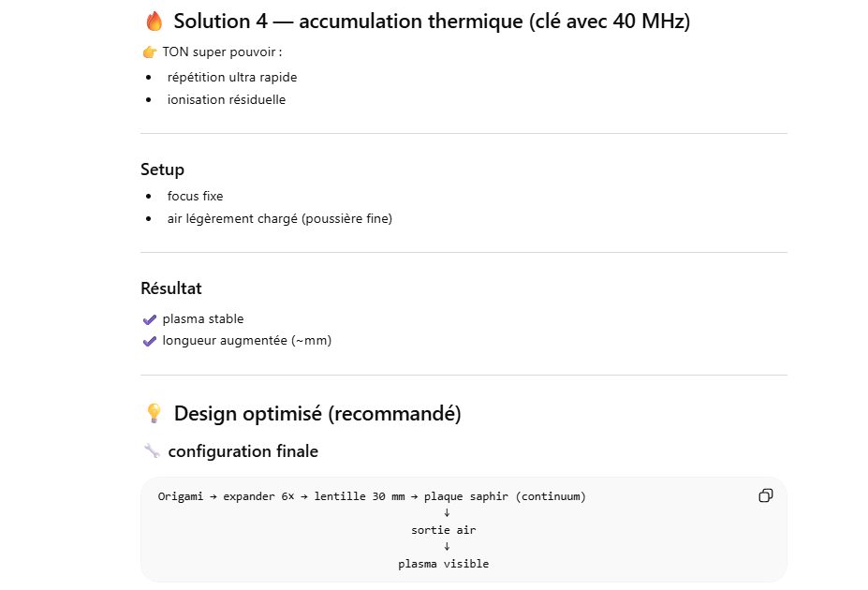Click the checkmark next to longueur augmentée
Viewport: 868px width, 590px height.
coord(149,341)
